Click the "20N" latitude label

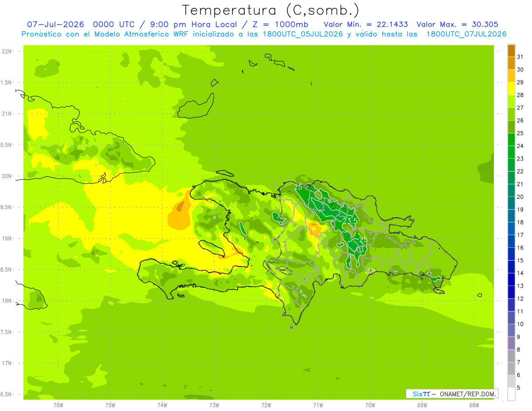pos(7,176)
